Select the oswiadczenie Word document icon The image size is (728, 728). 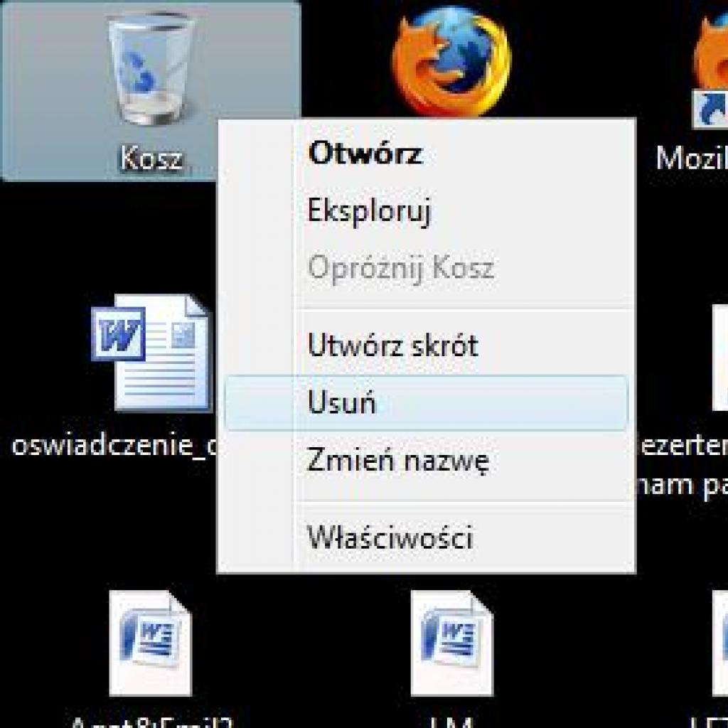coord(152,353)
